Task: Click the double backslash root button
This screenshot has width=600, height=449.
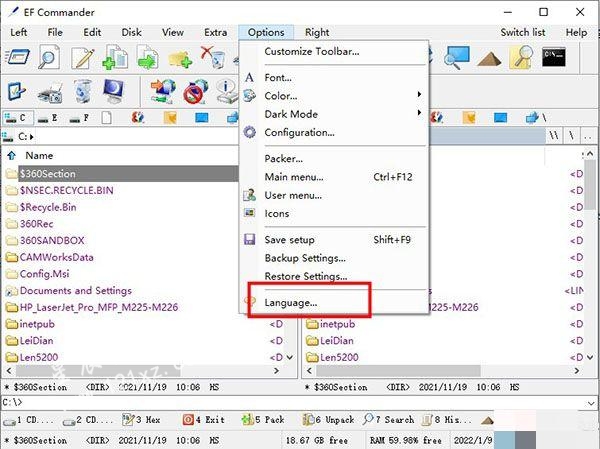Action: (x=554, y=135)
